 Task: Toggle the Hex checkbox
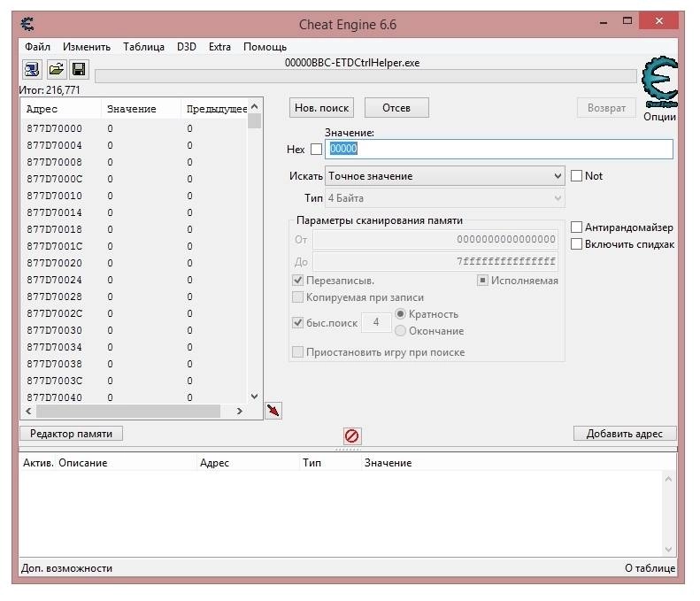pyautogui.click(x=316, y=149)
